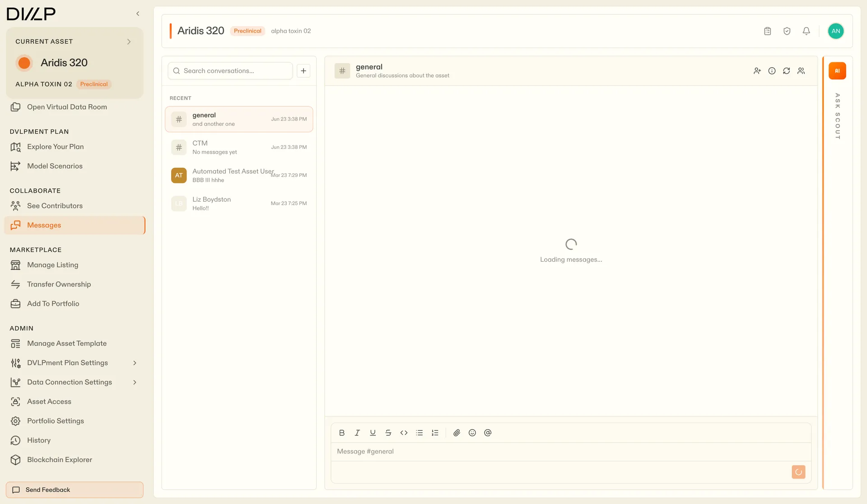Open the general channel conversation
867x504 pixels.
239,119
